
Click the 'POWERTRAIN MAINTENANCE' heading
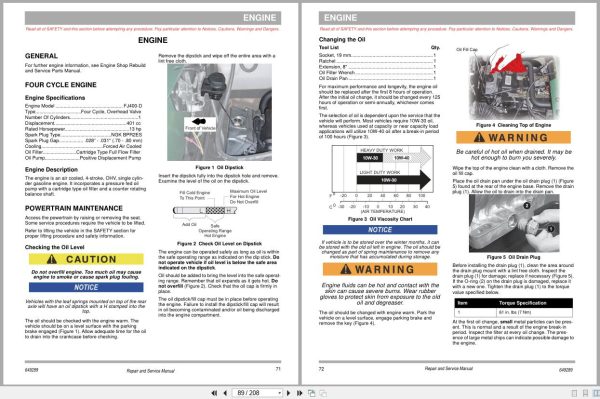pyautogui.click(x=74, y=208)
